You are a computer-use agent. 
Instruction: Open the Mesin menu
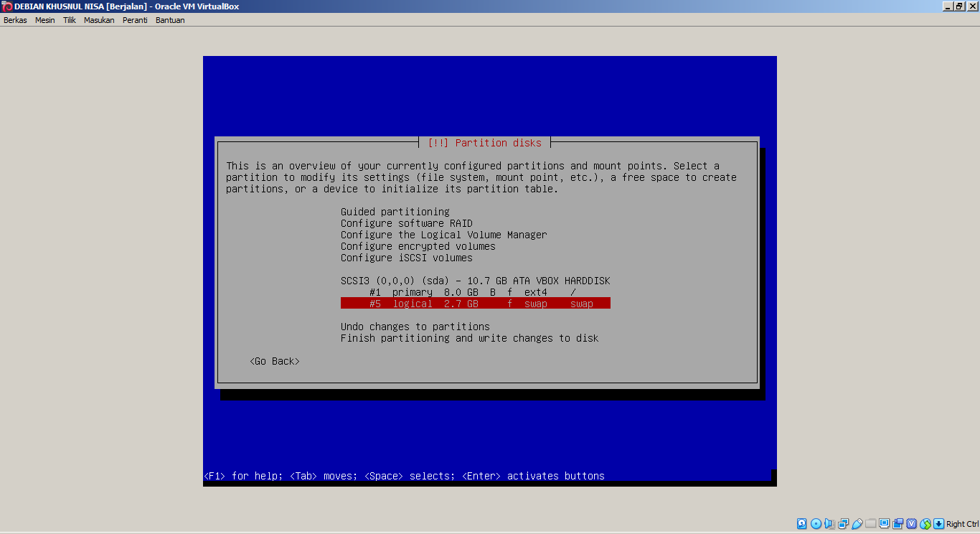45,20
